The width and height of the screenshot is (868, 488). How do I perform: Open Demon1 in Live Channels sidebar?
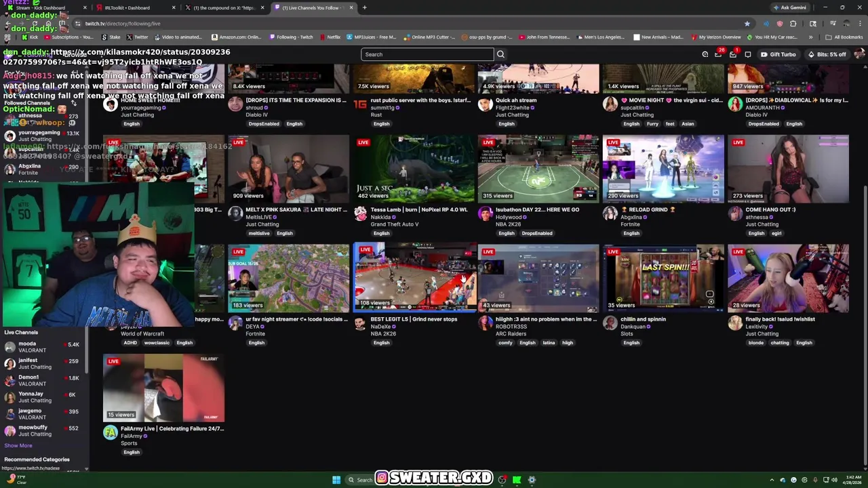tap(42, 380)
